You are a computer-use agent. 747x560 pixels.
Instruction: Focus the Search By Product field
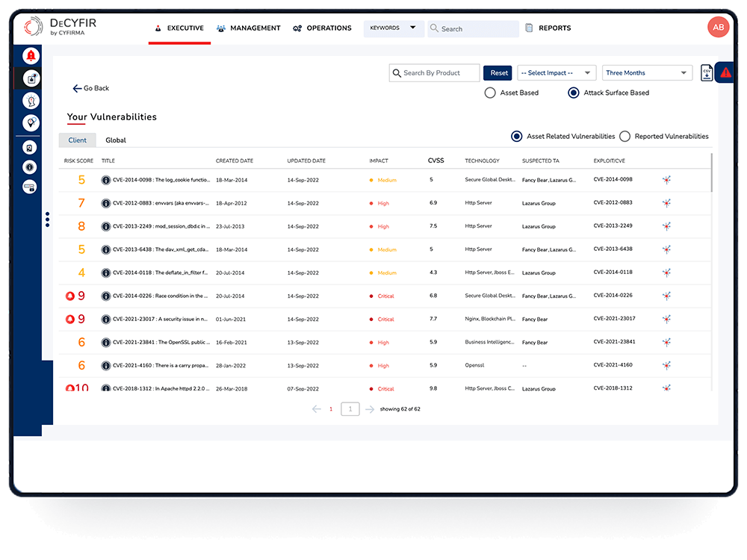(435, 73)
